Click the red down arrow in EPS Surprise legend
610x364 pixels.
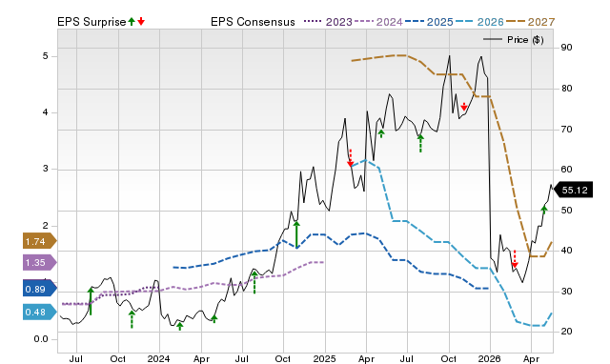(141, 22)
